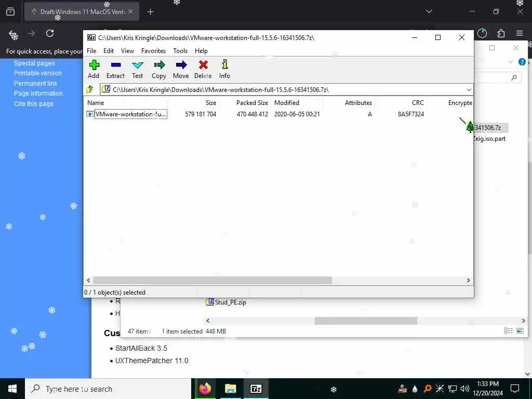Open the clock showing 1:33 PM
Screen dimensions: 532x399
(487, 389)
